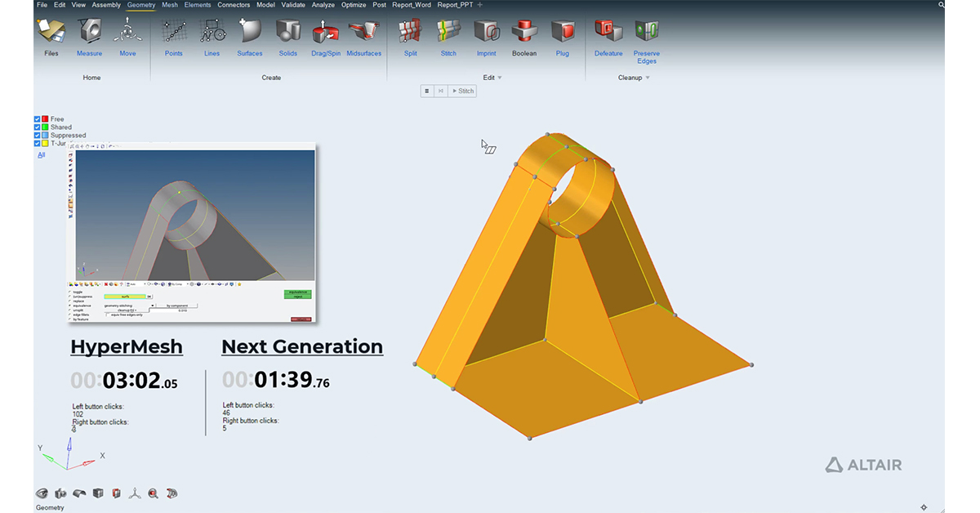This screenshot has height=513, width=980.
Task: Choose the Points creation tool
Action: click(174, 38)
